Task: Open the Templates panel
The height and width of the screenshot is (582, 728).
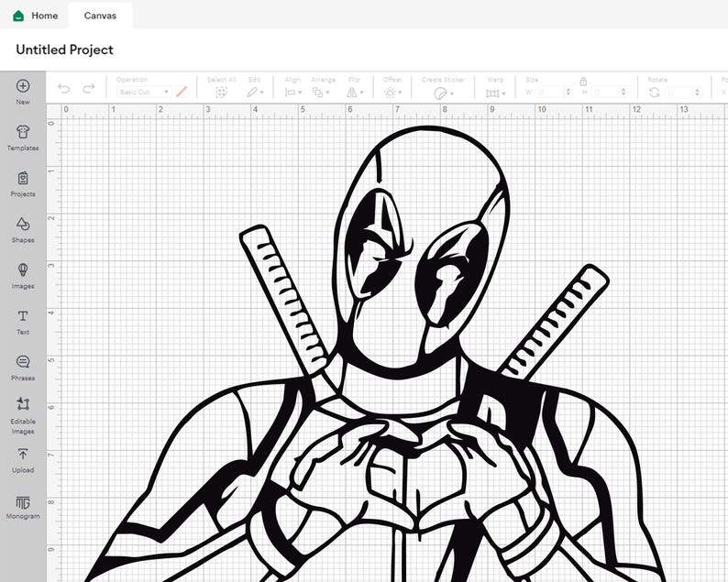Action: pyautogui.click(x=23, y=137)
